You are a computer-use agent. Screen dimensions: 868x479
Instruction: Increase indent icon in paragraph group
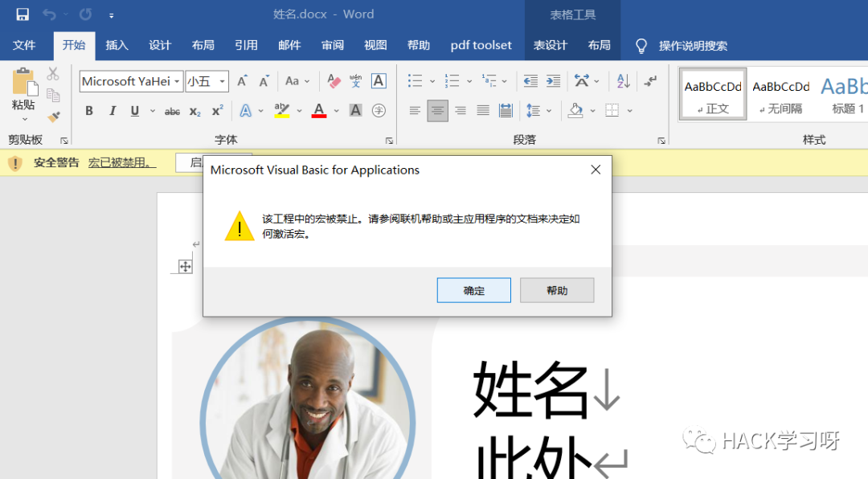point(553,81)
